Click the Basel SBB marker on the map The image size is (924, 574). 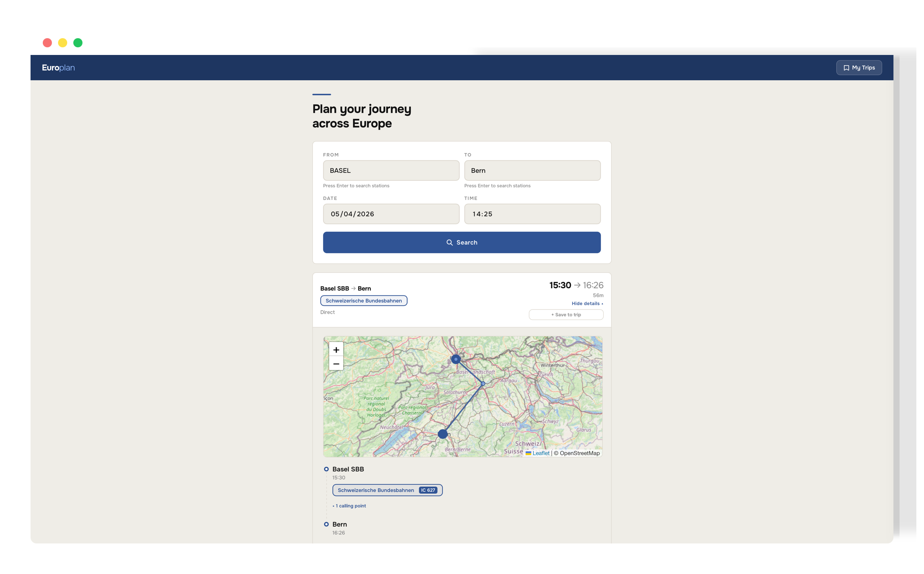click(456, 359)
